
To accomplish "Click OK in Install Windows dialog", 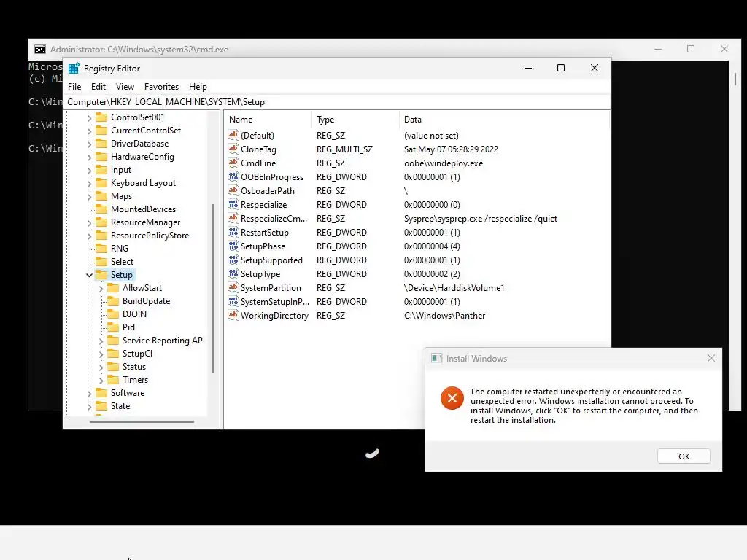I will 684,456.
